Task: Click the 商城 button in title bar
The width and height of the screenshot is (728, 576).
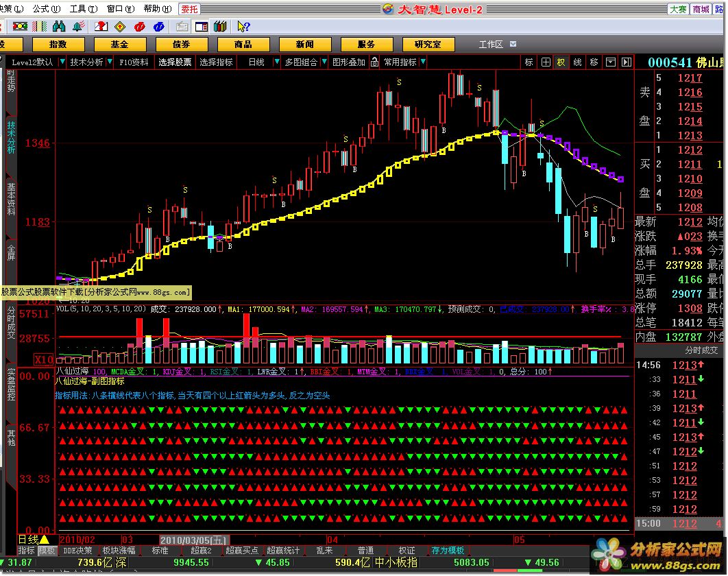Action: (701, 10)
